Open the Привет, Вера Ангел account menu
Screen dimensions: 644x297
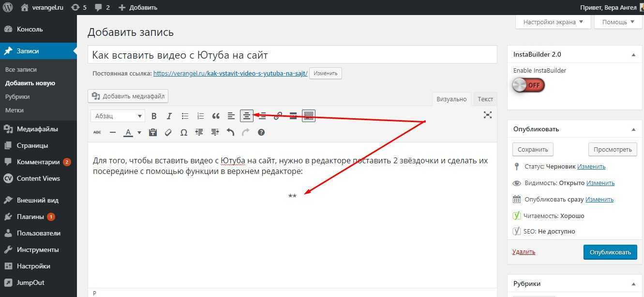tap(611, 7)
